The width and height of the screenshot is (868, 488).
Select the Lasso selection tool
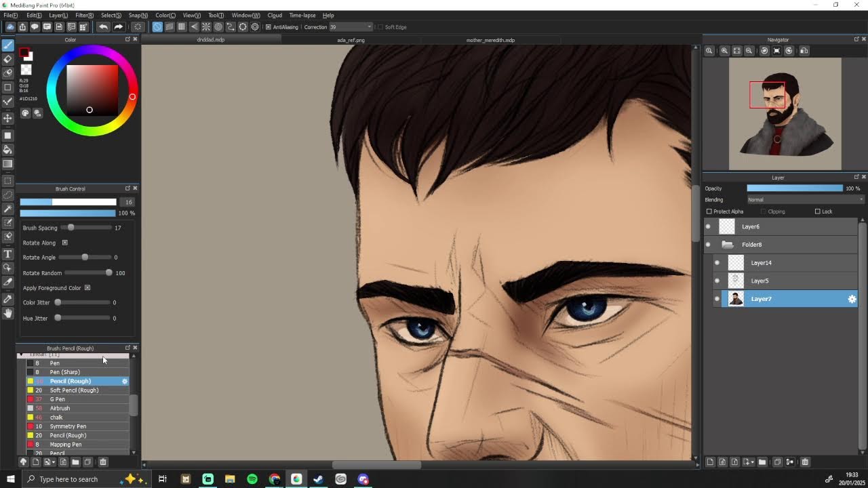click(8, 195)
